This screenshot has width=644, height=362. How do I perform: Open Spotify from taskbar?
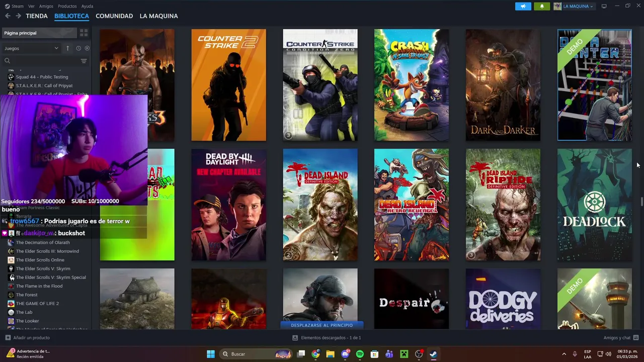click(360, 354)
